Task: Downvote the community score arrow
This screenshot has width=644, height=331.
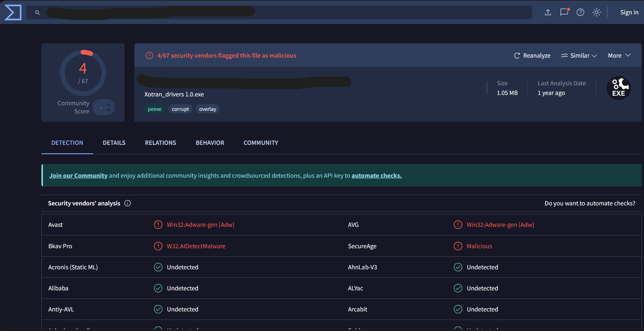Action: (109, 110)
